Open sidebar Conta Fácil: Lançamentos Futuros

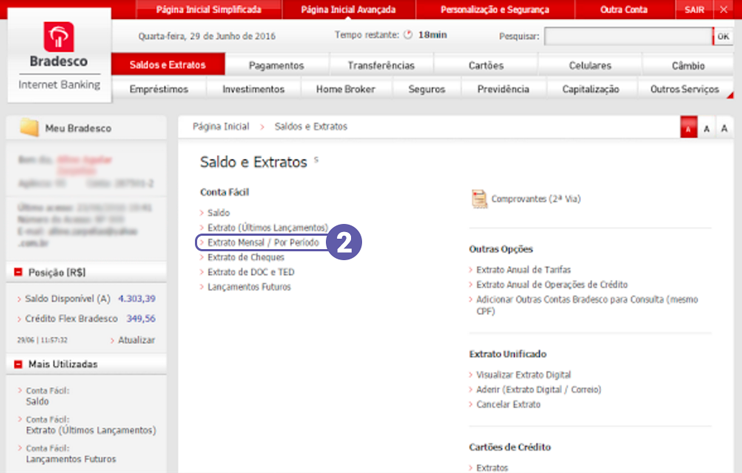click(71, 454)
